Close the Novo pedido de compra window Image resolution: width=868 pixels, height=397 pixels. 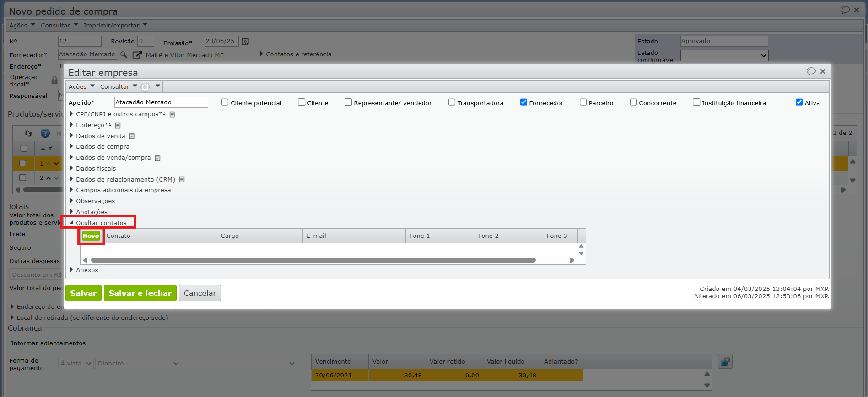(857, 10)
